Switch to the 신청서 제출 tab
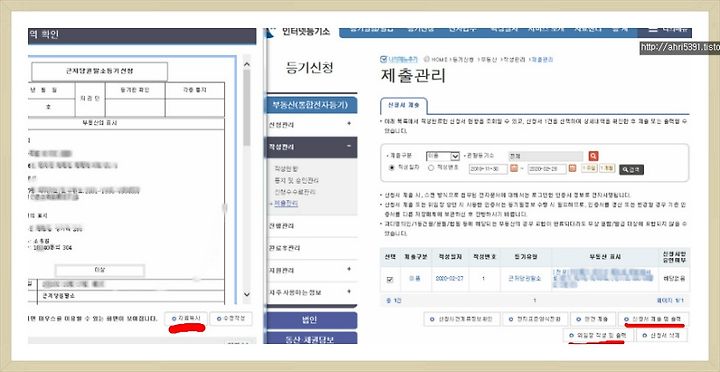The width and height of the screenshot is (720, 372). (x=404, y=105)
